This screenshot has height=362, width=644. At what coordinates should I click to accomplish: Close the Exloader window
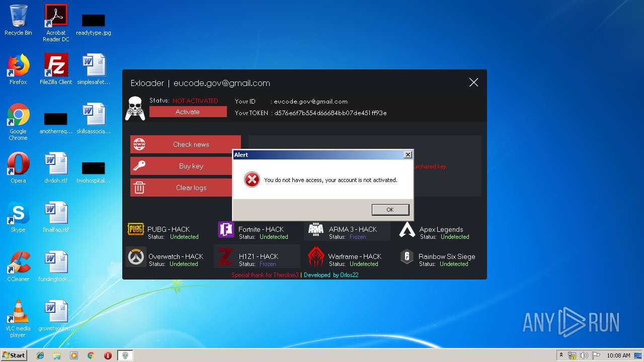pos(473,82)
